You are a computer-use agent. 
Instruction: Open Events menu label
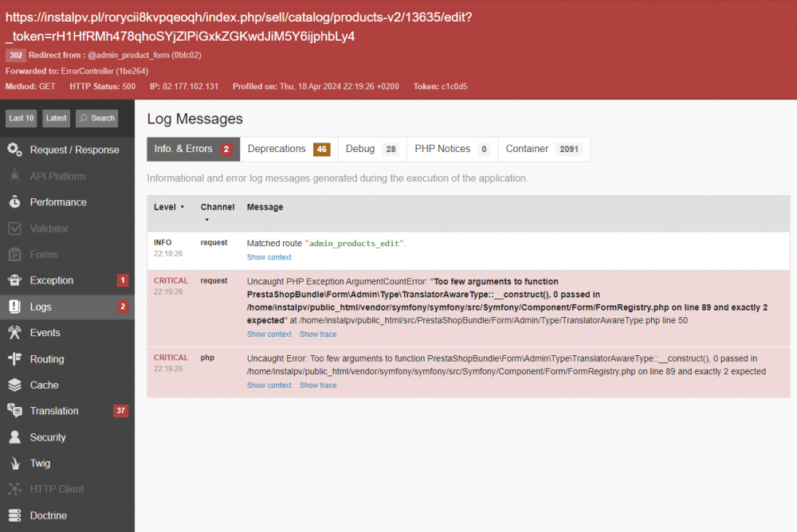(x=45, y=333)
